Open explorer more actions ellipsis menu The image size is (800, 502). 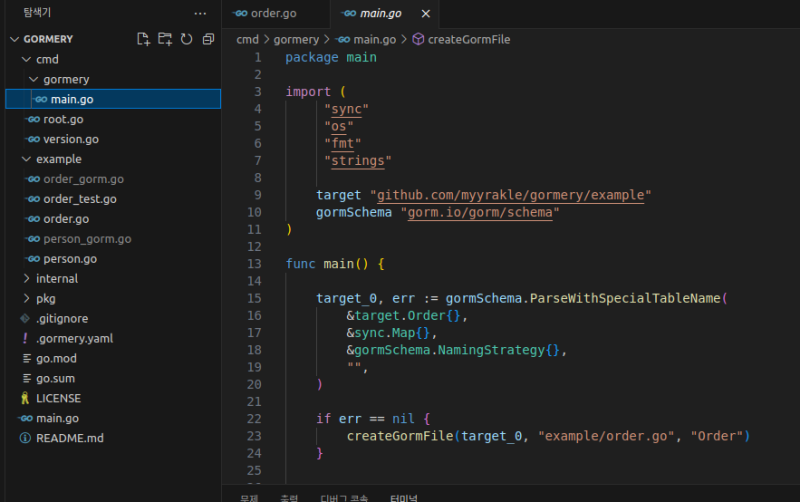click(x=200, y=13)
